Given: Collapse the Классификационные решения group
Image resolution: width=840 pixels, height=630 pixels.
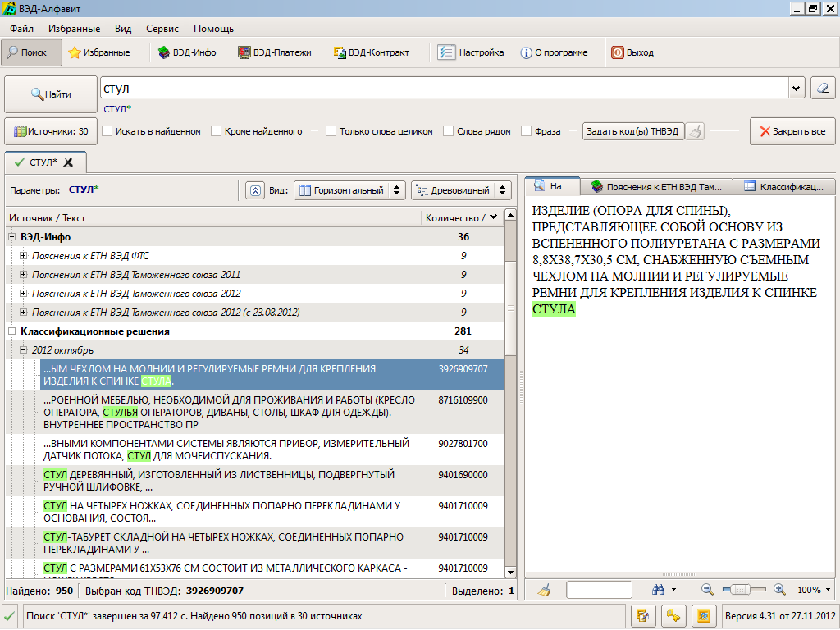Looking at the screenshot, I should click(11, 331).
